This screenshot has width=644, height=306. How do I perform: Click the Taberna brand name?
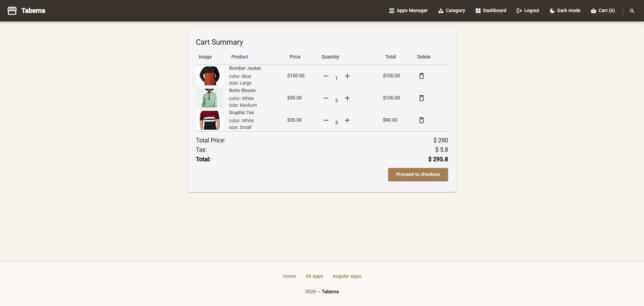click(x=33, y=11)
